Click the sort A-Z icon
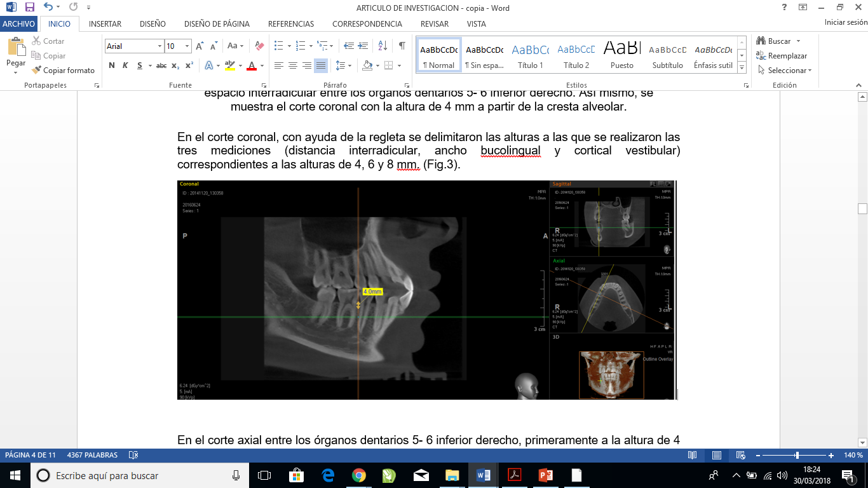Image resolution: width=868 pixels, height=488 pixels. [x=383, y=46]
